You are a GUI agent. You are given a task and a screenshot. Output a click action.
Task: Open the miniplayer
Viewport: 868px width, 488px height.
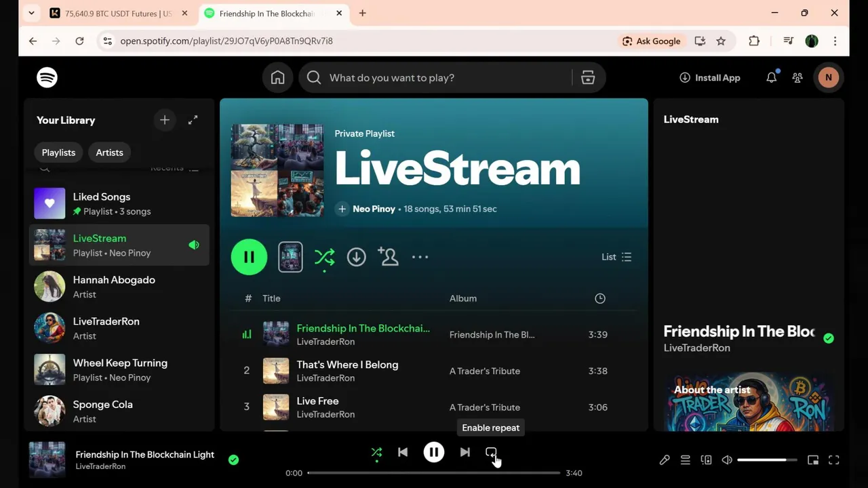pyautogui.click(x=813, y=460)
